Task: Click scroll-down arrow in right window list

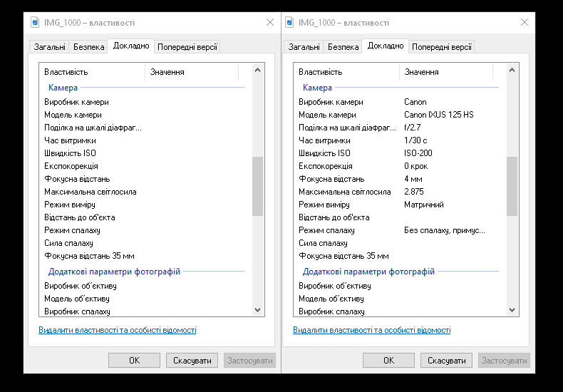Action: (512, 310)
